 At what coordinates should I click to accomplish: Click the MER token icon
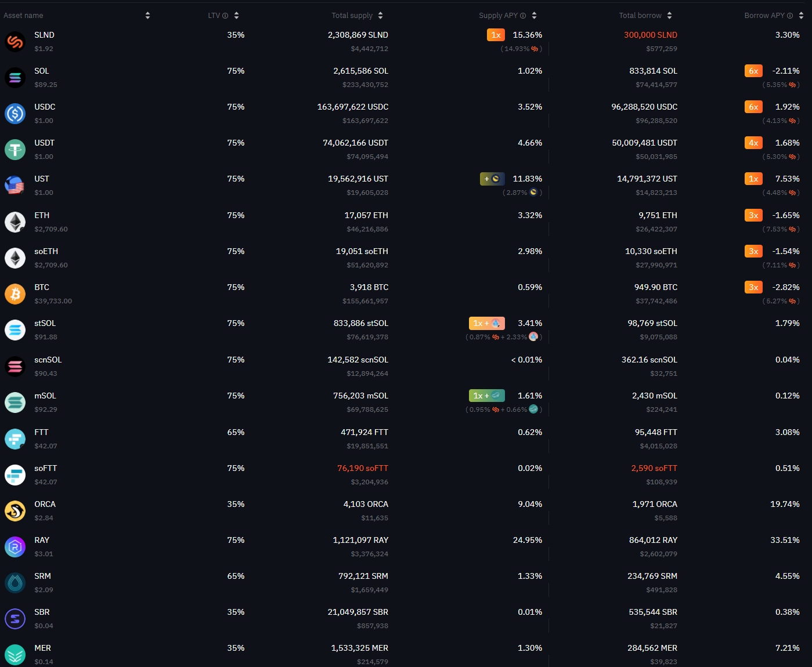pyautogui.click(x=15, y=655)
